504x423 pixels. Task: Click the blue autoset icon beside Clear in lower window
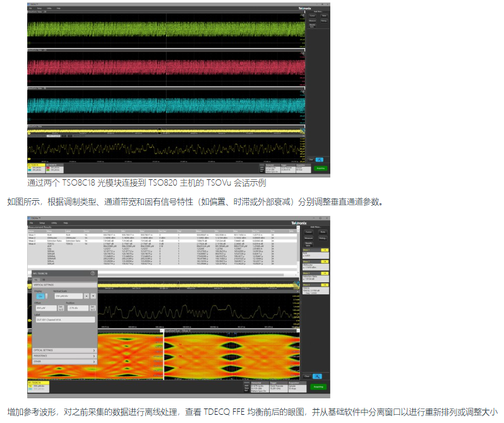(317, 376)
